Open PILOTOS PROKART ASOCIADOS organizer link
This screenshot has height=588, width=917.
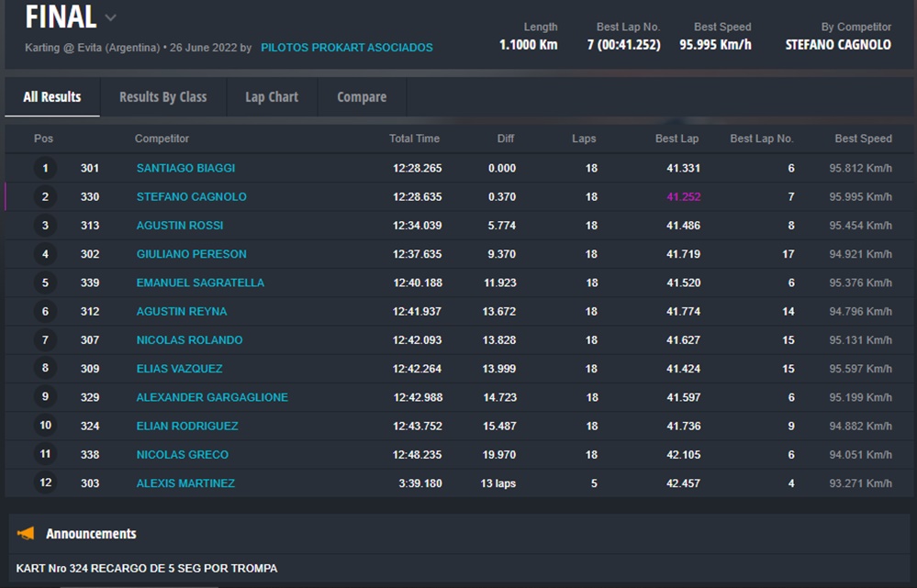pos(346,48)
